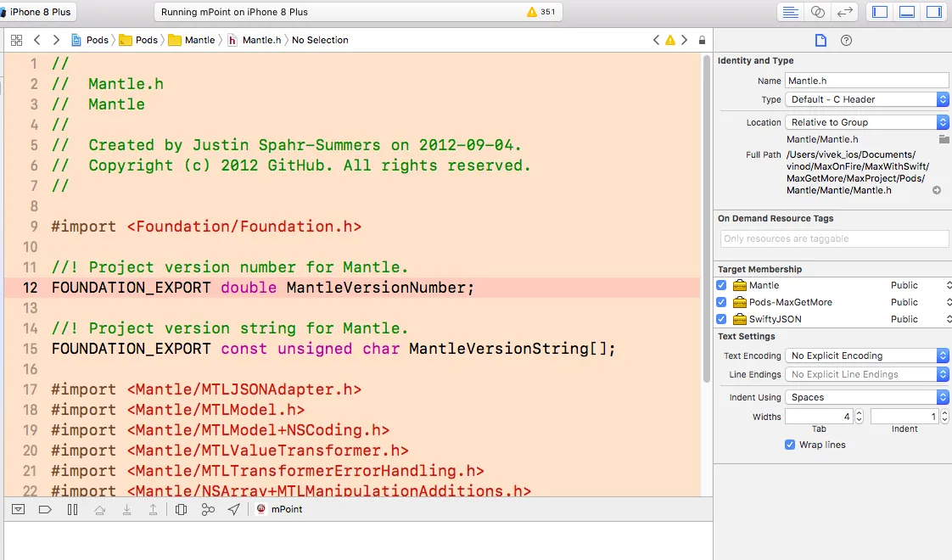952x560 pixels.
Task: Open the Quick Help inspector tab
Action: [846, 40]
